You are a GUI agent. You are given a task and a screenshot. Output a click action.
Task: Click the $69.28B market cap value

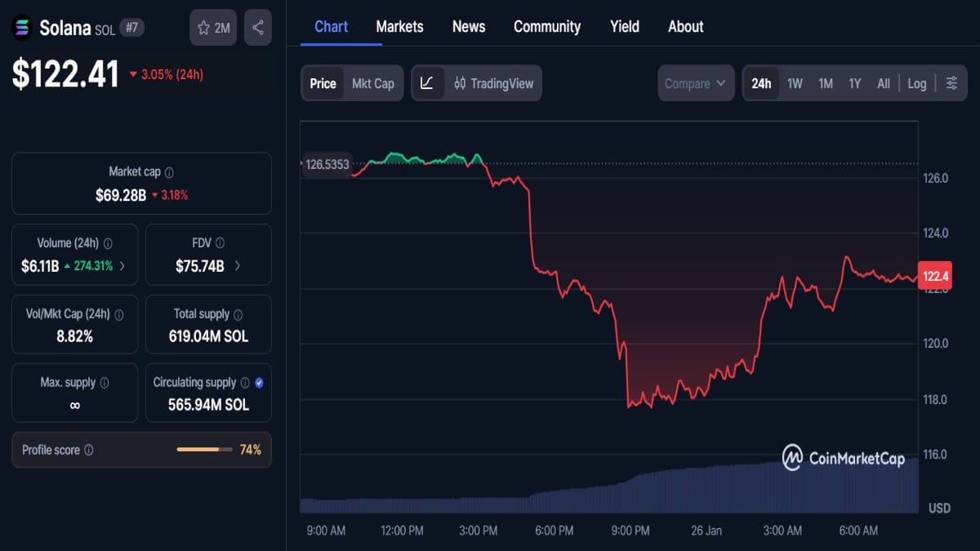[121, 195]
